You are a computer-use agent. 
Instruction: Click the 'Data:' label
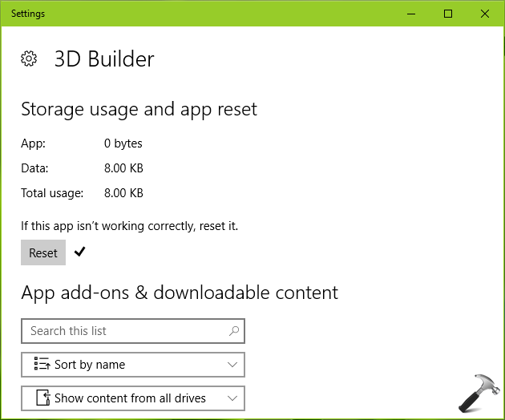point(34,168)
